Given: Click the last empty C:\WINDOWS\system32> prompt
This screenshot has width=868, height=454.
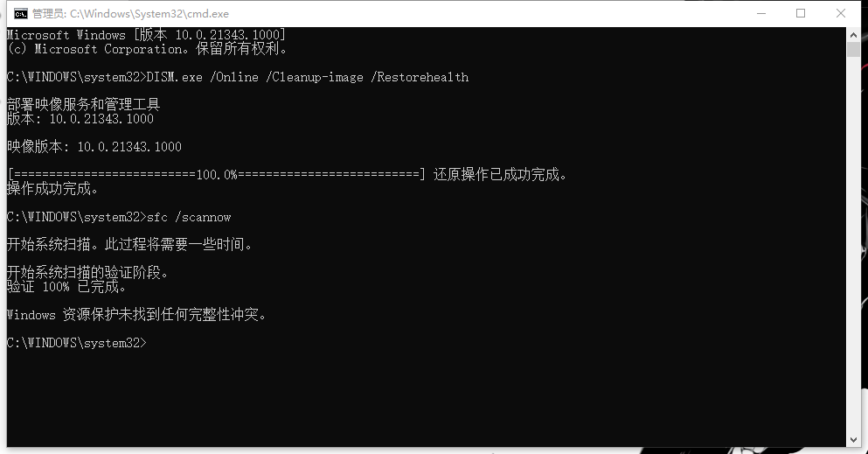Looking at the screenshot, I should click(77, 343).
